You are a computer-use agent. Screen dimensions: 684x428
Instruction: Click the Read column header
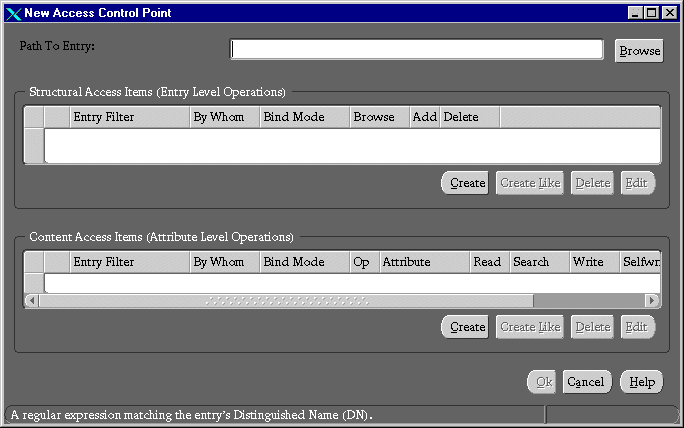[489, 262]
